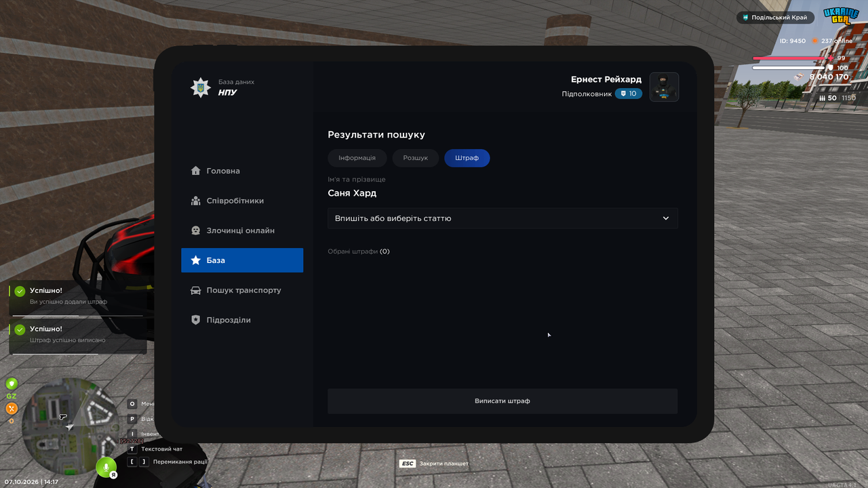Click the cash bundle icon by 8 040 170
Screen dimensions: 868x488
point(800,76)
